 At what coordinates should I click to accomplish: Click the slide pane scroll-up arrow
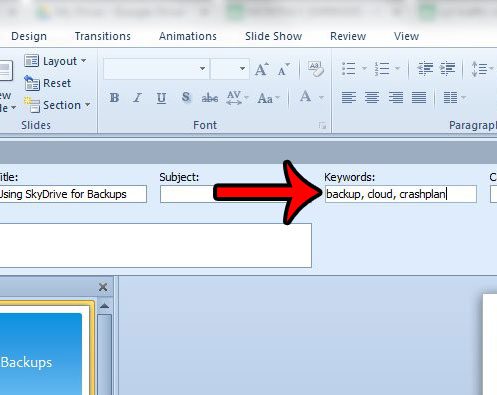click(104, 306)
